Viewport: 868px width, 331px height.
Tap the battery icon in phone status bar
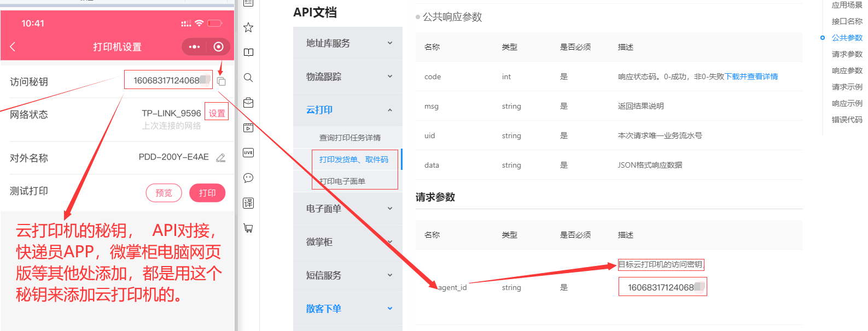[215, 23]
